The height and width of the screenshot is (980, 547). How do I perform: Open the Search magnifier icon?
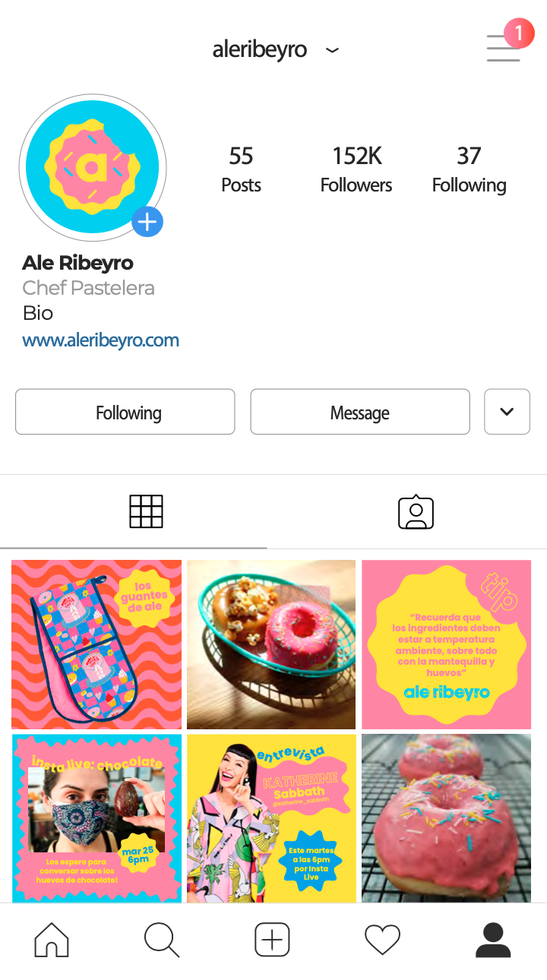click(x=162, y=940)
